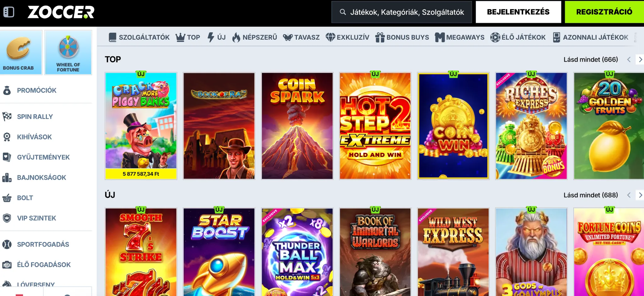Select the Exkluzív category tab
This screenshot has height=296, width=644.
[x=347, y=37]
